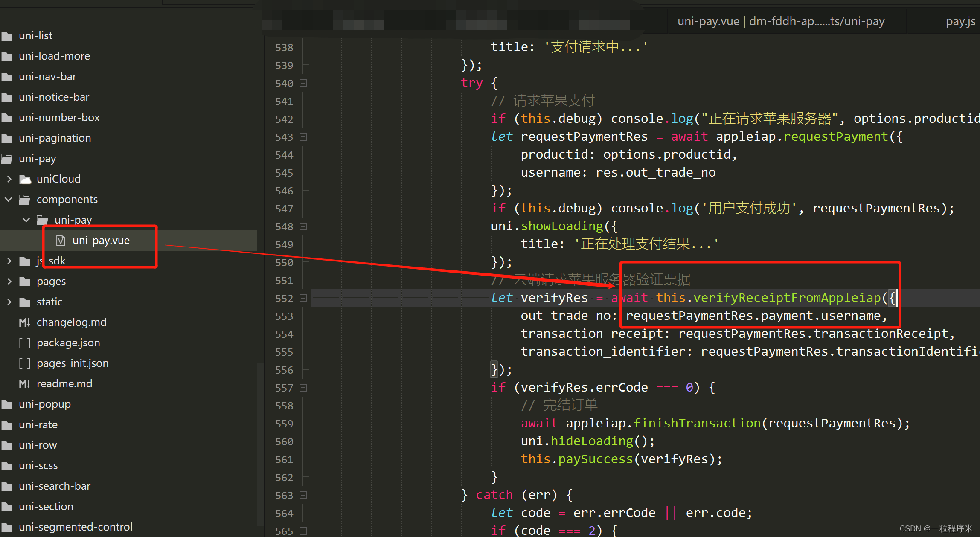Click the open uni-pay root folder icon
The image size is (980, 537).
click(x=7, y=159)
